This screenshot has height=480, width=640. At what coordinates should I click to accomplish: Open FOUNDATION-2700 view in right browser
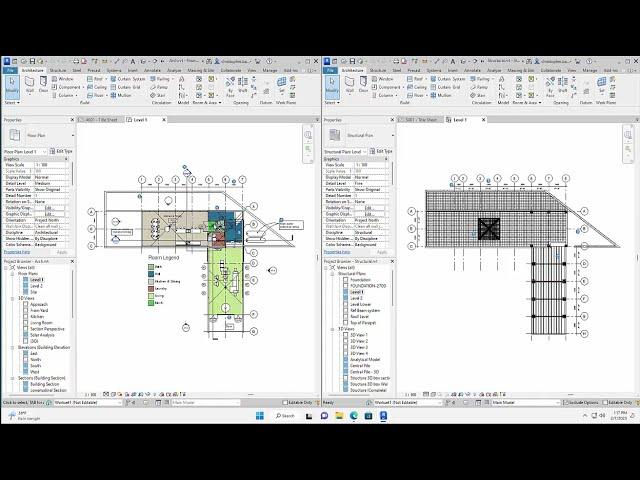368,286
